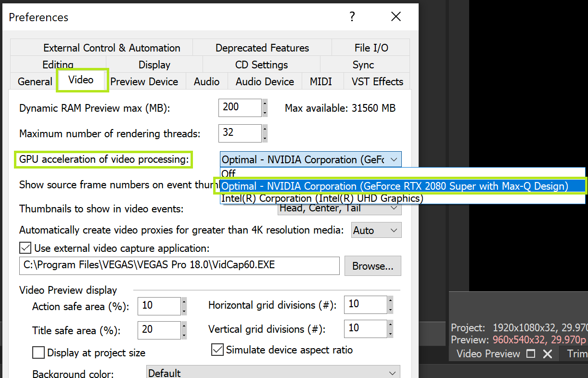Increase Dynamic RAM Preview max value
This screenshot has height=378, width=588.
click(265, 103)
